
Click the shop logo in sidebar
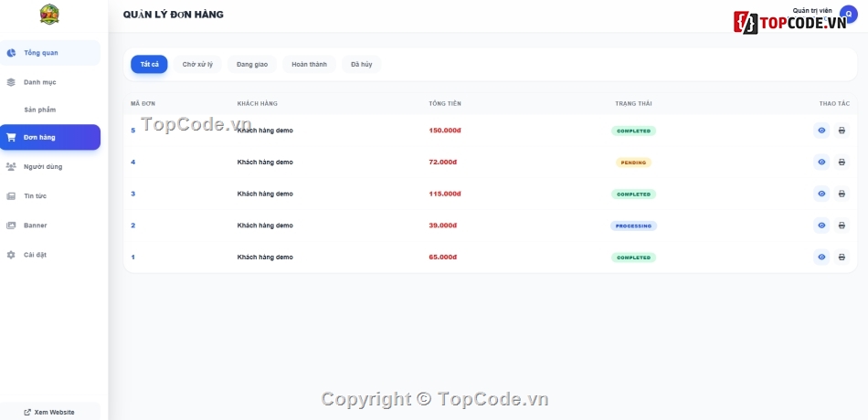coord(49,15)
